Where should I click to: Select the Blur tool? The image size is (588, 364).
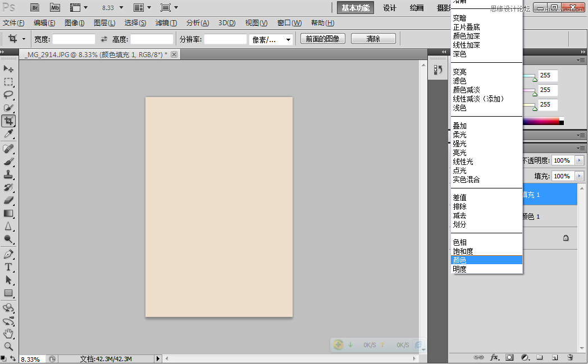coord(8,226)
